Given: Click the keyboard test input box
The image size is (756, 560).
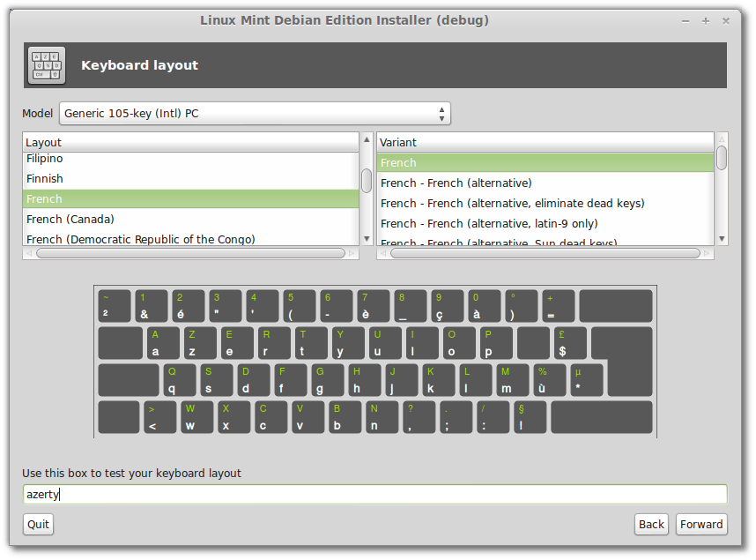Looking at the screenshot, I should pos(375,495).
